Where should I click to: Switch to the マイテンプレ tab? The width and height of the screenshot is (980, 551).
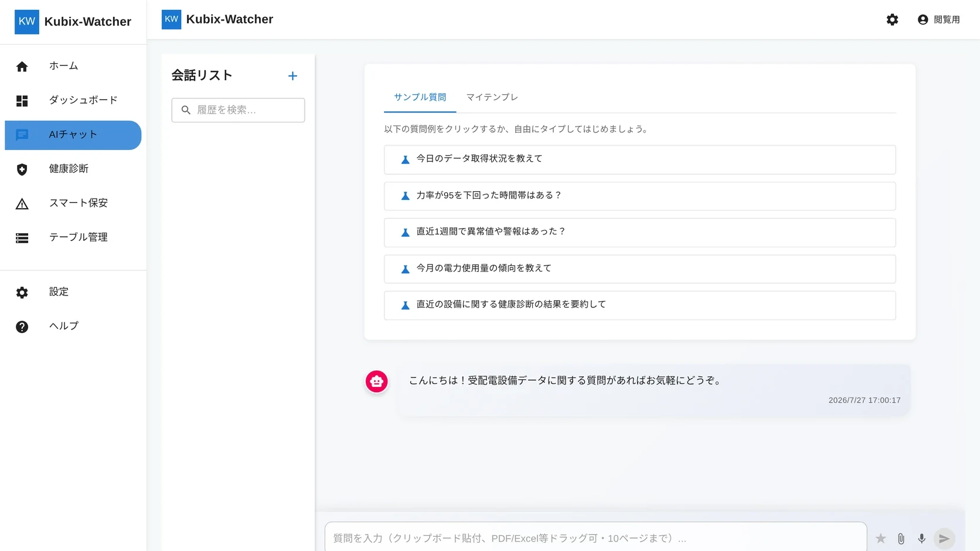point(492,97)
